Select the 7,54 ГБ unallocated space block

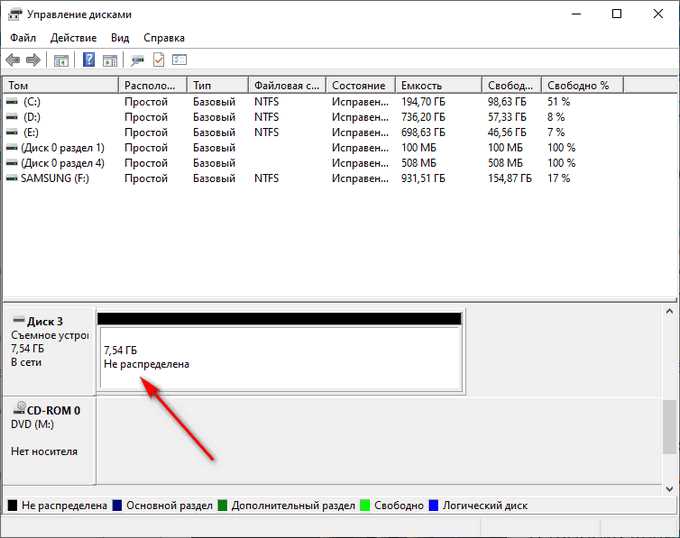[x=281, y=359]
